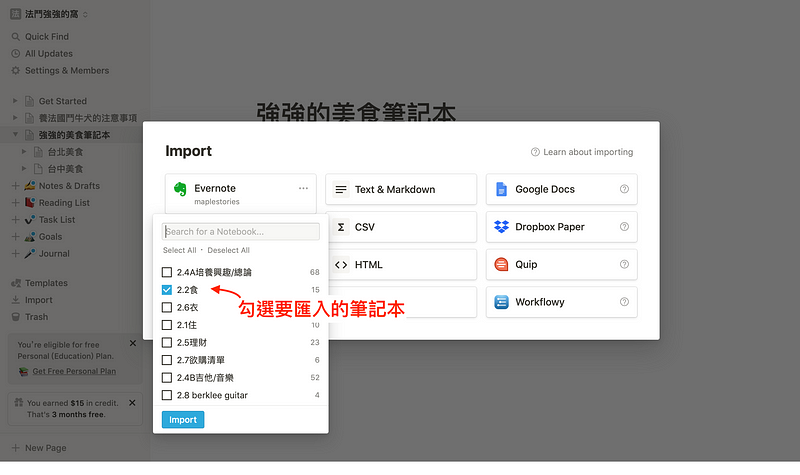Screen dimensions: 800x475
Task: Choose the Text & Markdown import option
Action: (x=401, y=189)
